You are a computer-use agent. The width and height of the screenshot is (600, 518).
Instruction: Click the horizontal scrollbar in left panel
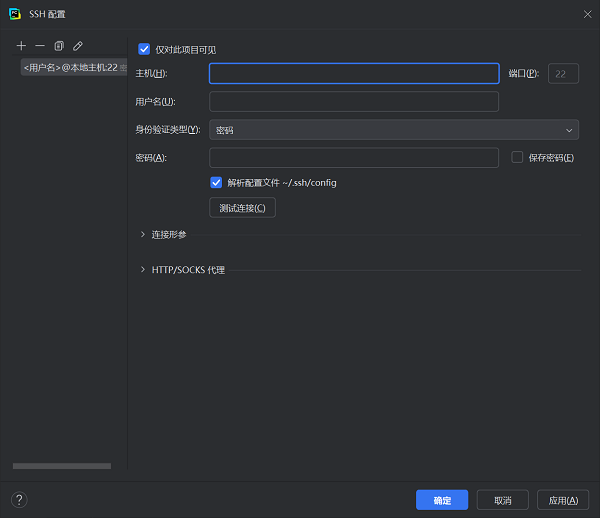pos(62,466)
